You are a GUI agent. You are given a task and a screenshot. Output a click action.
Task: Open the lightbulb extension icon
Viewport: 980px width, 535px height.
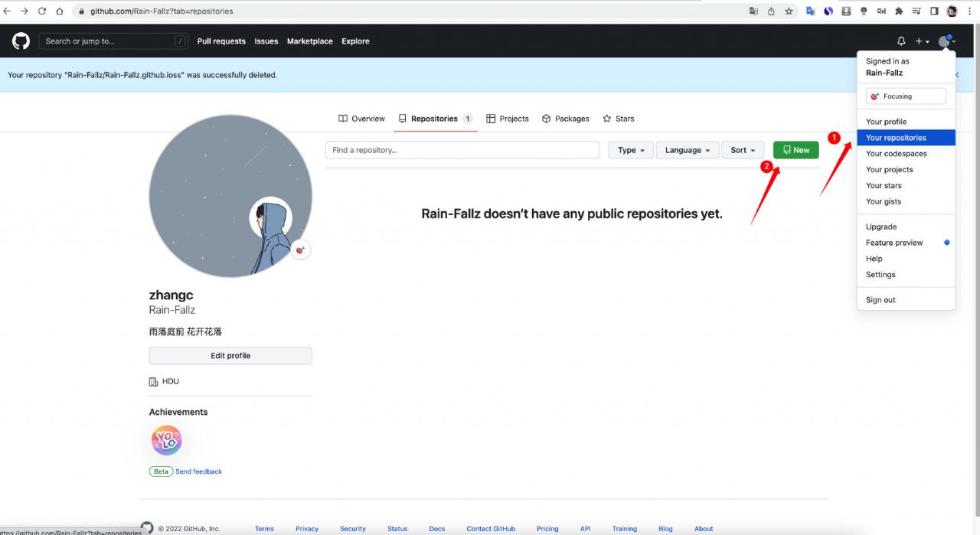(x=864, y=11)
